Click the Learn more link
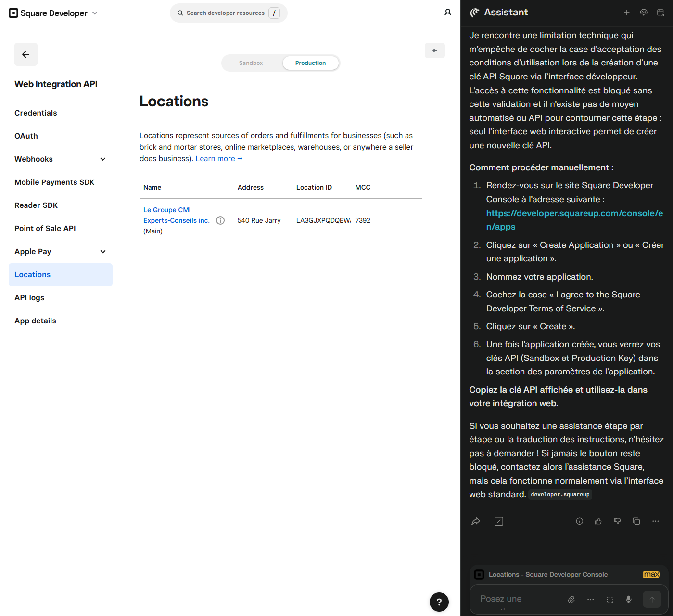This screenshot has height=616, width=673. [x=219, y=159]
